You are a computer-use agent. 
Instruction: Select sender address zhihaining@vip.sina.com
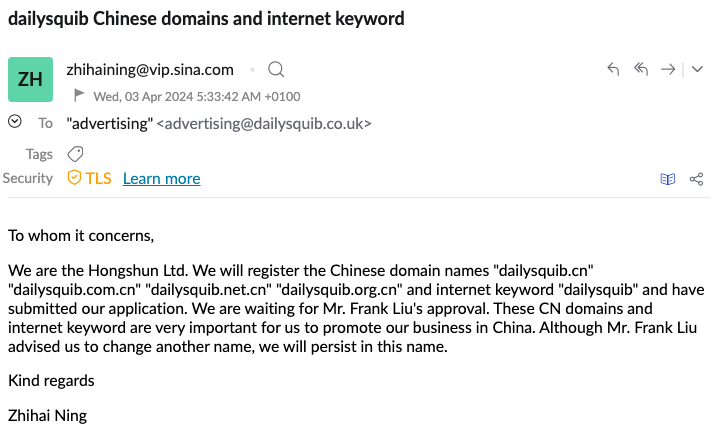click(150, 69)
